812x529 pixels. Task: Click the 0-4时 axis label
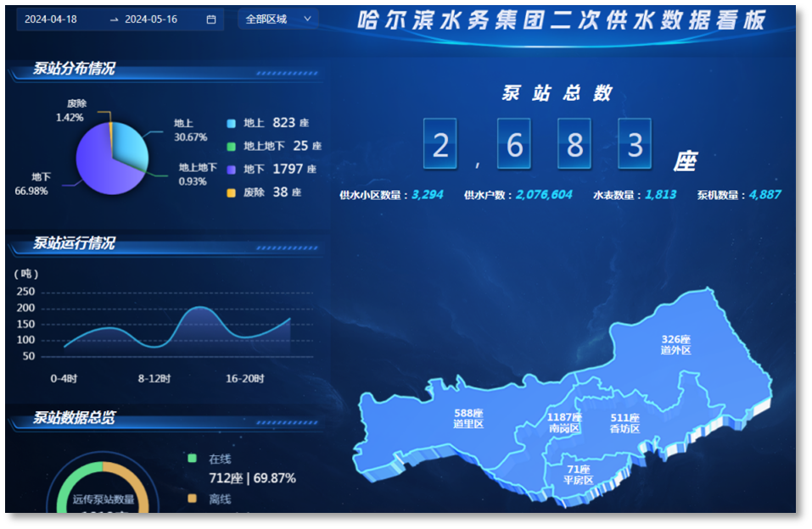[64, 378]
